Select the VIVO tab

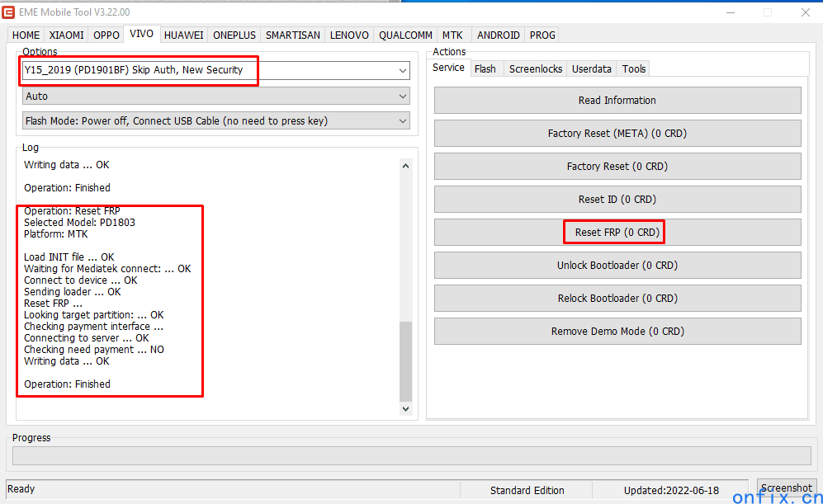[x=141, y=34]
